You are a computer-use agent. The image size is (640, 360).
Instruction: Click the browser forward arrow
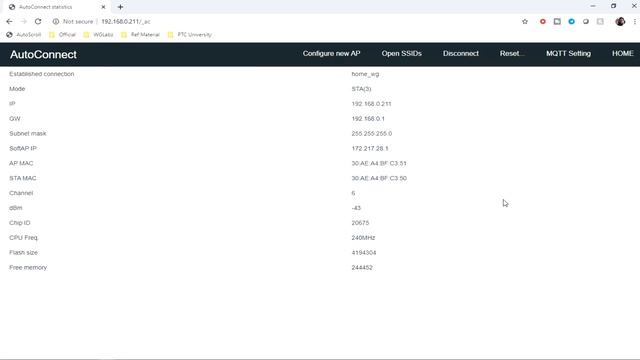pos(24,22)
